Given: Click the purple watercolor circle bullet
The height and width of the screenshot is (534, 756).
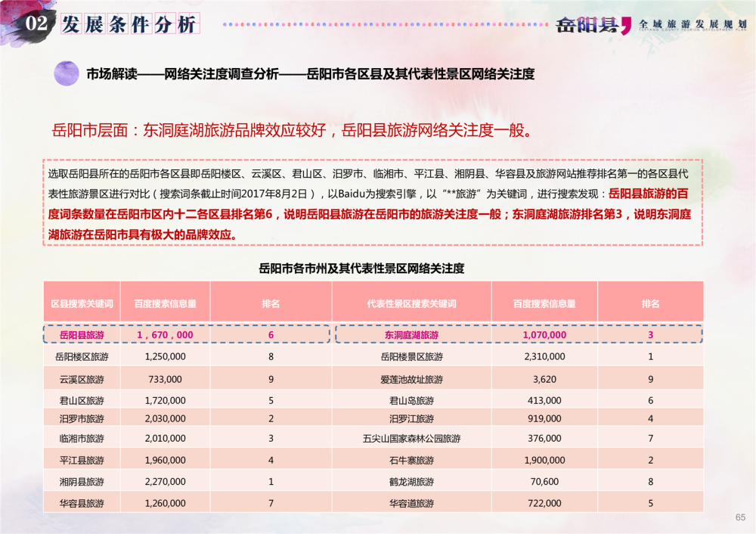Looking at the screenshot, I should point(67,73).
